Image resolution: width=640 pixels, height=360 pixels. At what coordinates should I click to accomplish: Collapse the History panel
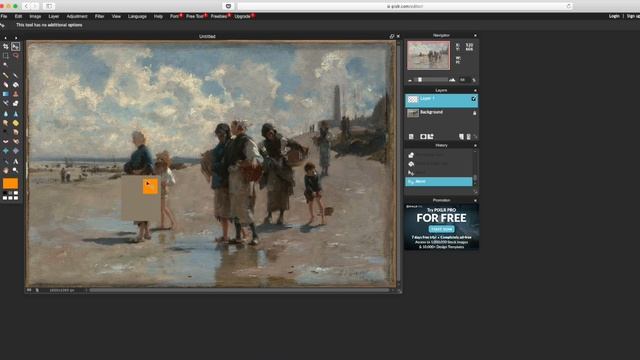(x=475, y=146)
